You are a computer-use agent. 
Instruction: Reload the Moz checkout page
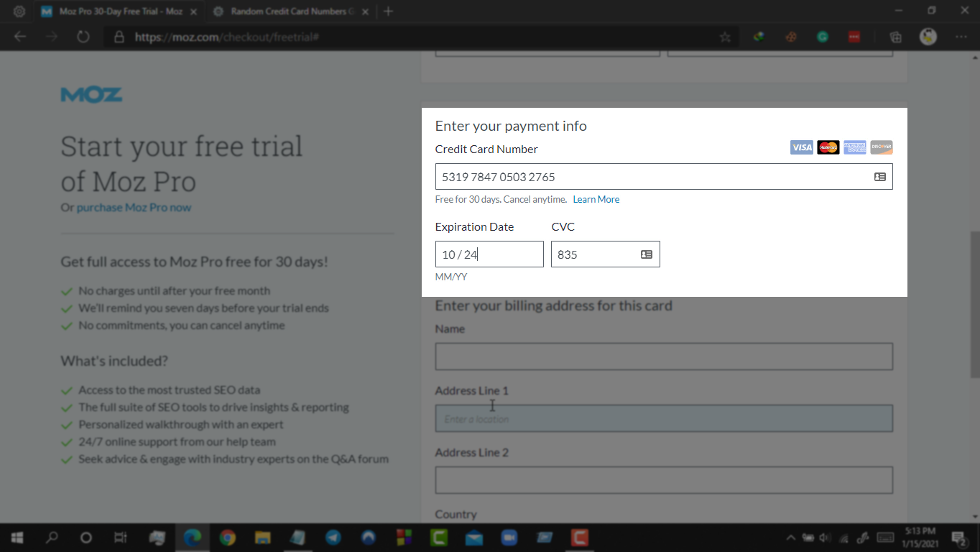coord(83,37)
